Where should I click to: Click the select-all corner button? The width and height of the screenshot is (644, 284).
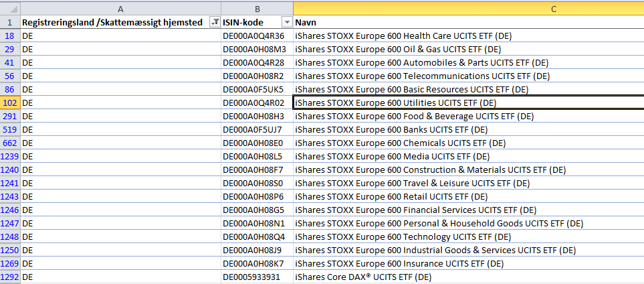coord(10,8)
